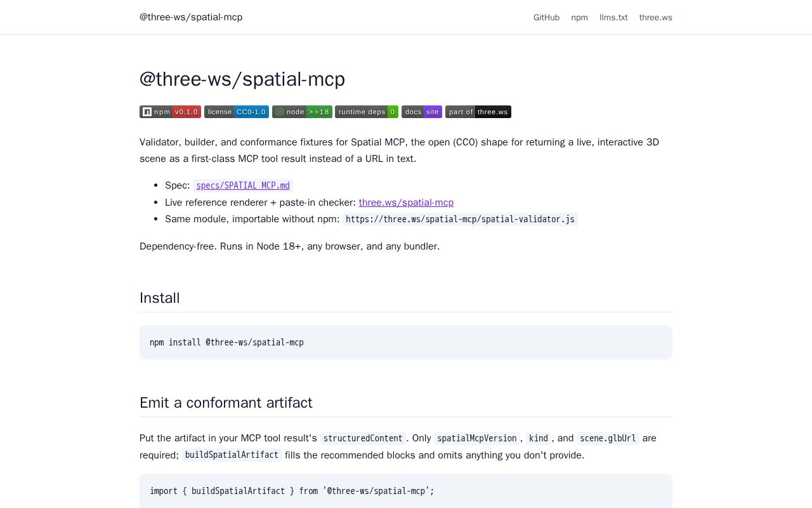Viewport: 812px width, 508px height.
Task: Open the specs/SPATIAL_MCP.md link
Action: point(243,185)
